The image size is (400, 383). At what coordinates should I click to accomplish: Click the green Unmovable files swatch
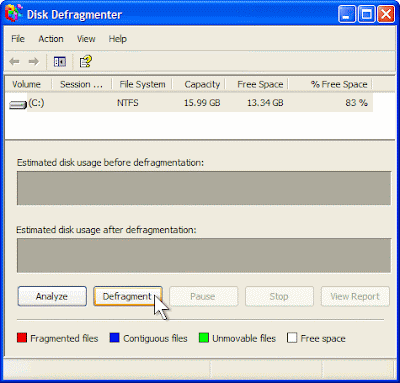tap(204, 338)
